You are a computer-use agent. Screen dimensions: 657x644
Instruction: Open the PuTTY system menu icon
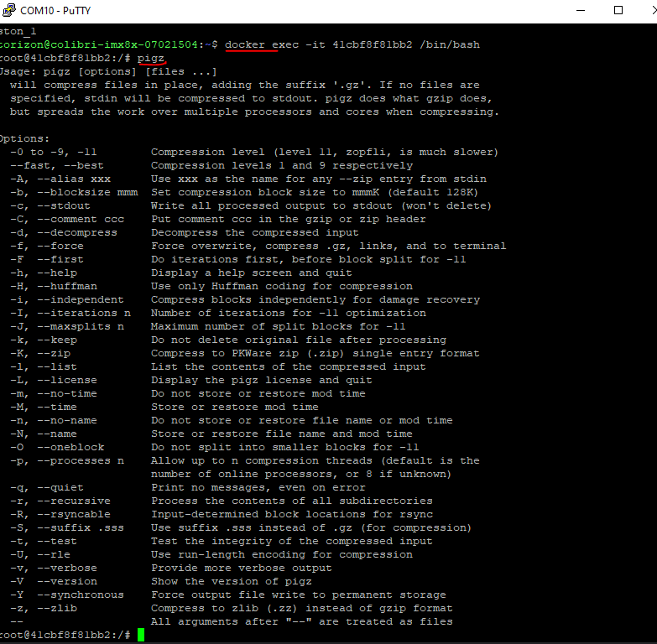8,10
